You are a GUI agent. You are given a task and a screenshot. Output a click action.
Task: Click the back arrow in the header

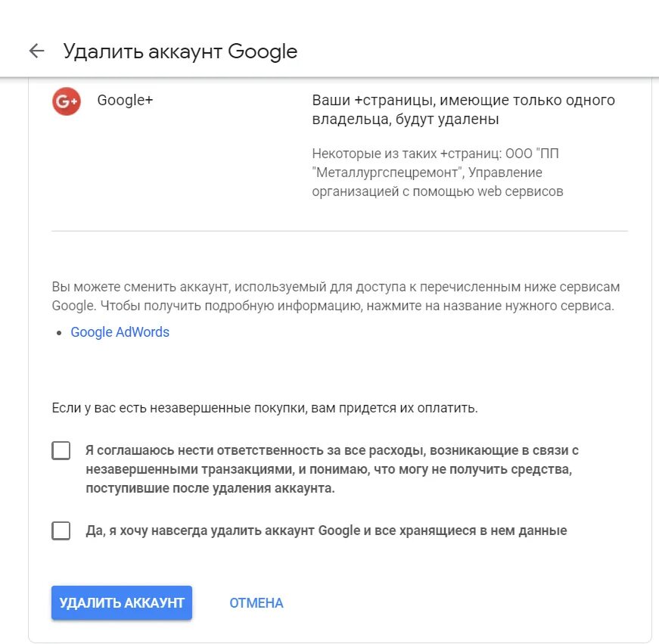pyautogui.click(x=36, y=51)
